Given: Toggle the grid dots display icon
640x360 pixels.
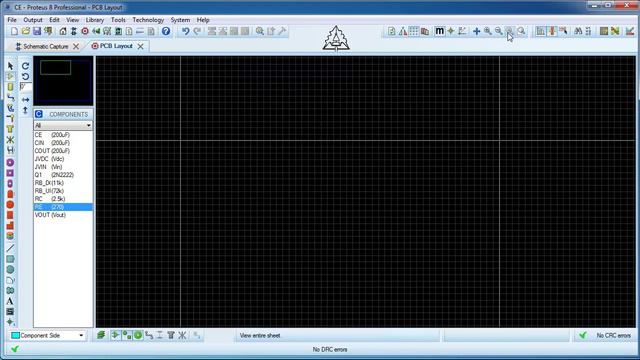Looking at the screenshot, I should click(413, 31).
